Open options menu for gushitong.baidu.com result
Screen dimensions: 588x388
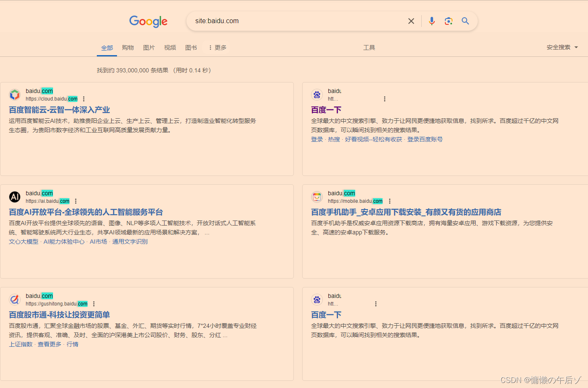[94, 304]
